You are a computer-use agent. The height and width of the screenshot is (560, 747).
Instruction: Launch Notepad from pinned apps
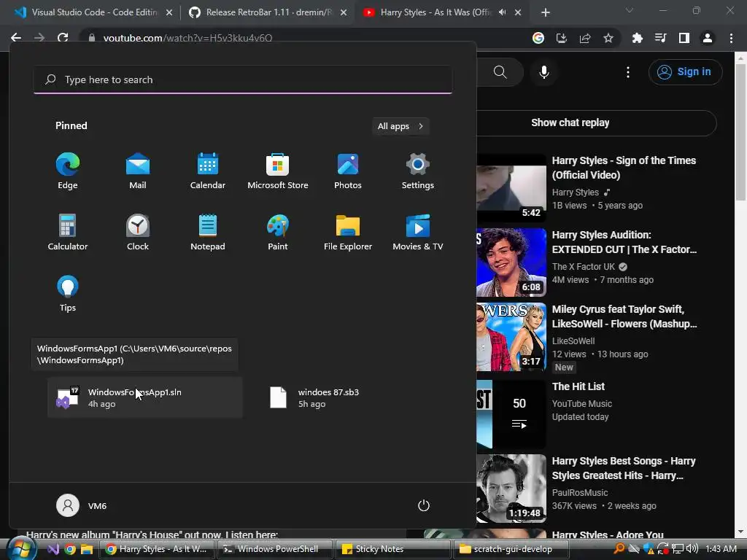click(208, 233)
